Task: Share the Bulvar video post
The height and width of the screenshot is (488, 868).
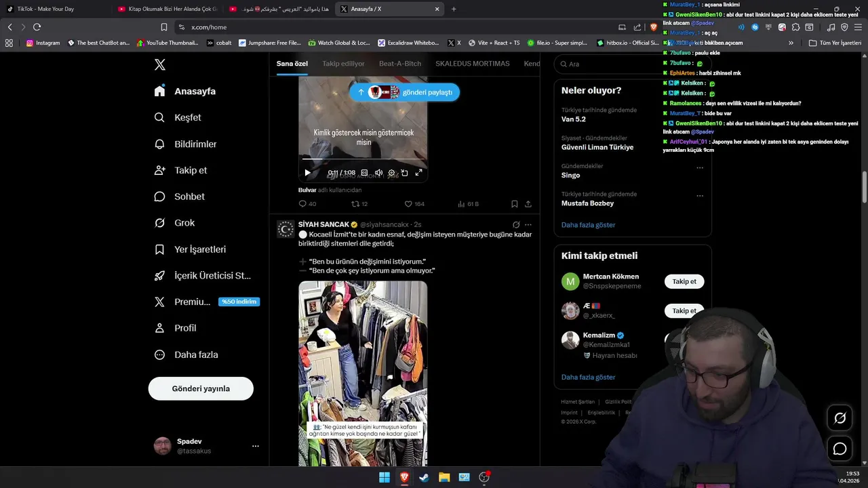Action: point(528,204)
